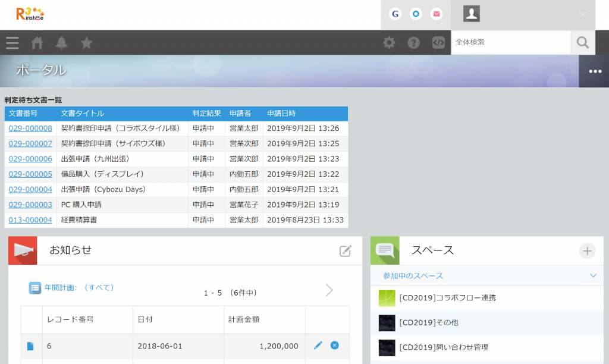Click the 営業花子 applicant cell
609x364 pixels.
[x=244, y=205]
